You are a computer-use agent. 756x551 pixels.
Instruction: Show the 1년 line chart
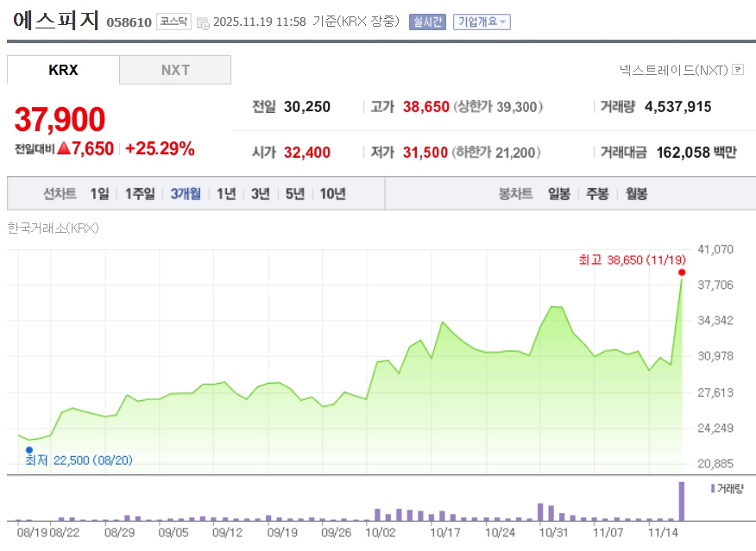[226, 194]
